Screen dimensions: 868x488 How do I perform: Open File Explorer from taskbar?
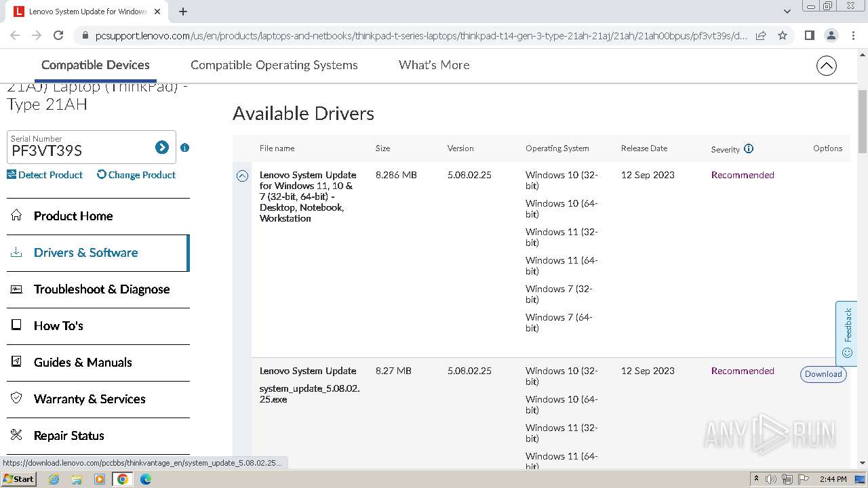point(77,479)
